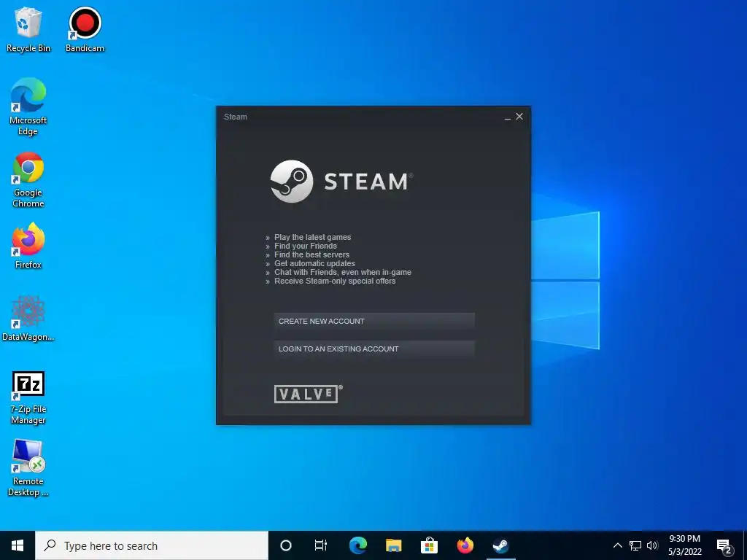Open the Action Center notifications icon
Viewport: 747px width, 560px height.
724,545
